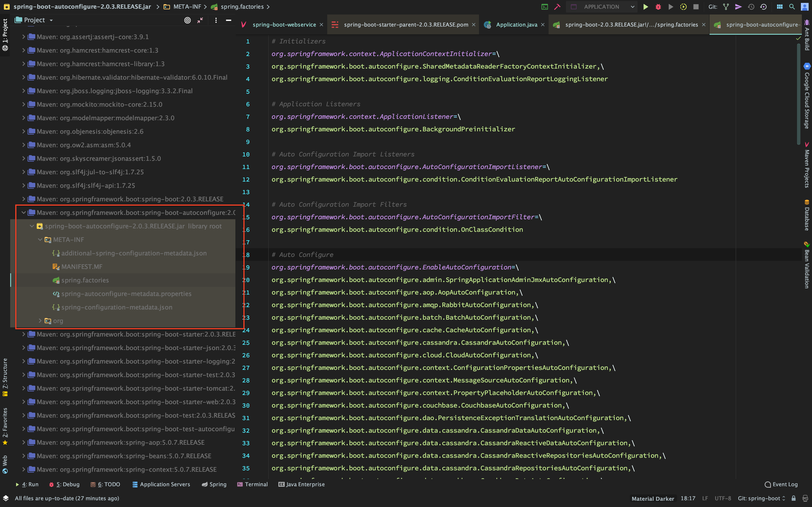Click the Git commit arrow icon
This screenshot has height=507, width=812.
[x=738, y=7]
